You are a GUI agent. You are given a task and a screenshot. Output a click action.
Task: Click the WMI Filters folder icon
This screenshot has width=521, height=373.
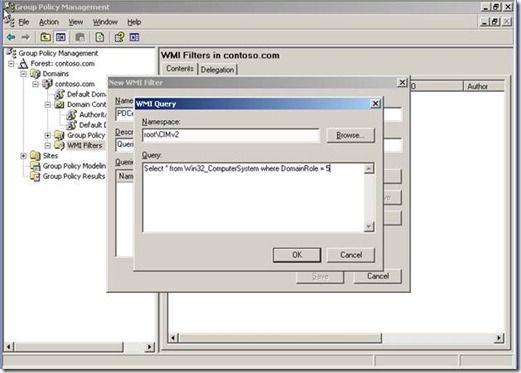[59, 145]
